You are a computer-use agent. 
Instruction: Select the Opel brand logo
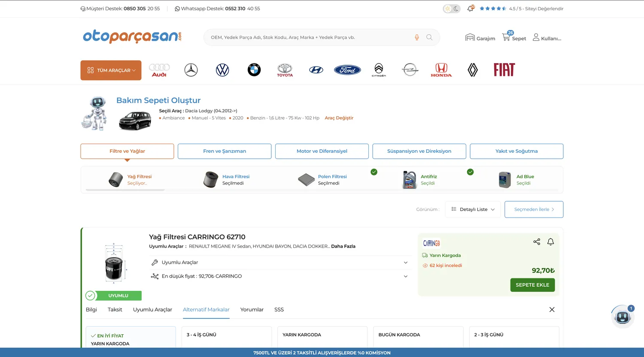pyautogui.click(x=410, y=70)
